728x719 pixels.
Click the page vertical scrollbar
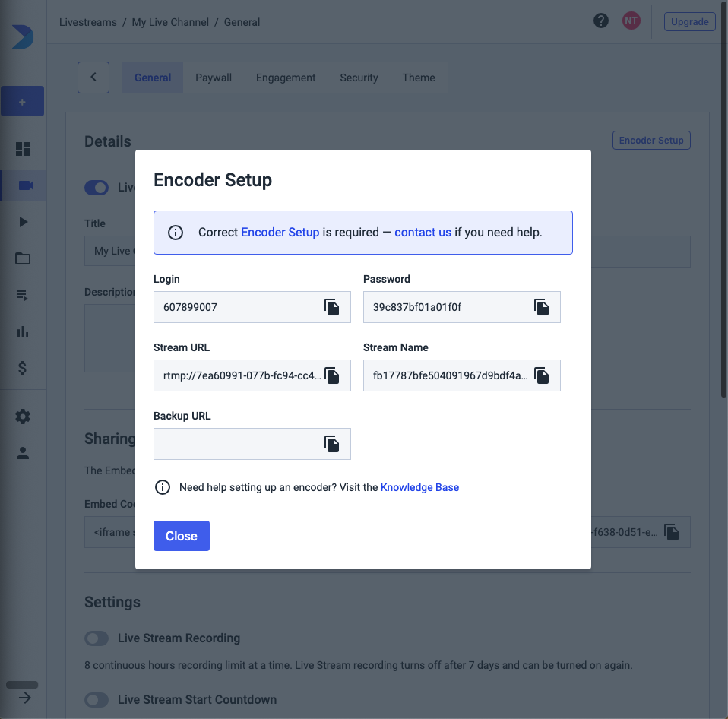[724, 200]
